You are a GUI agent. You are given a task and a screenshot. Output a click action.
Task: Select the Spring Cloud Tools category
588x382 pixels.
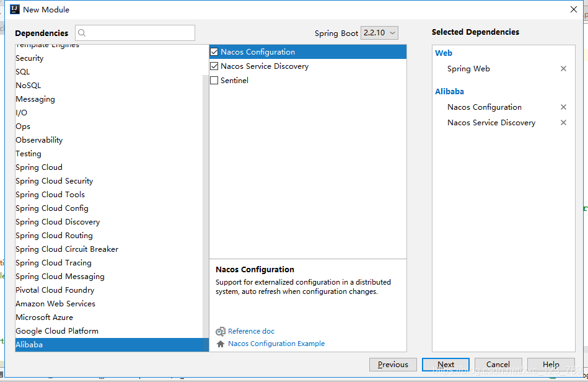[x=109, y=194]
